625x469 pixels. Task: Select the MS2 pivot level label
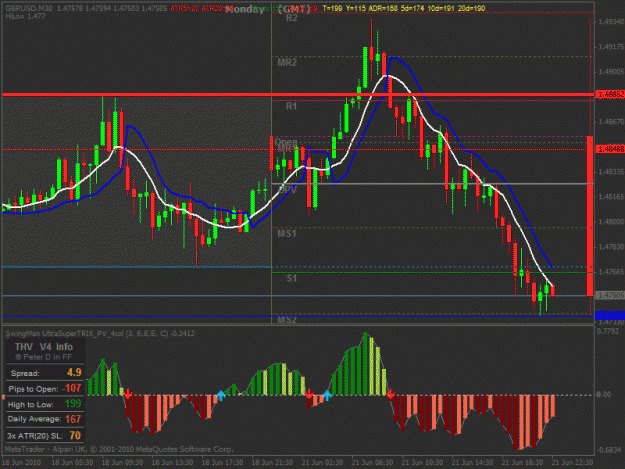(x=287, y=320)
